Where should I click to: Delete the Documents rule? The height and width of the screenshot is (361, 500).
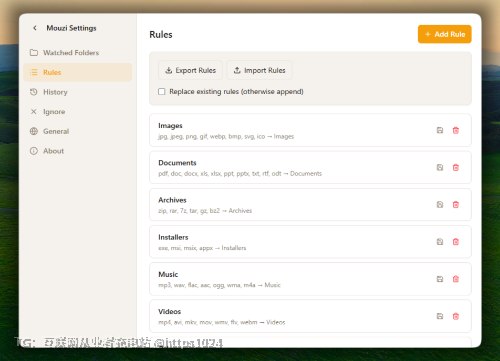point(456,167)
